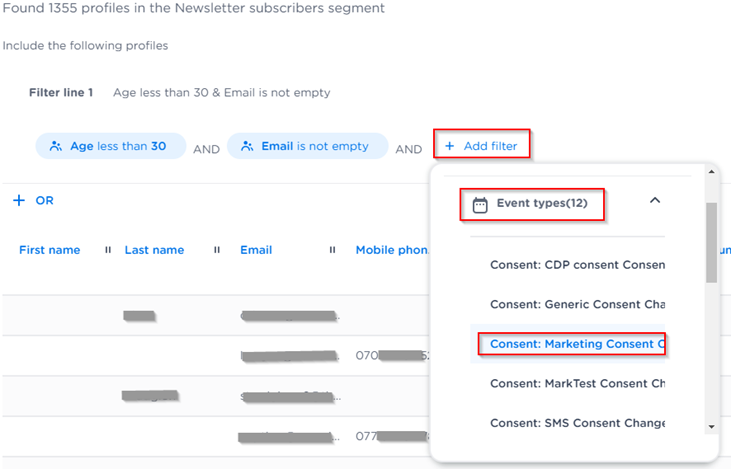Click the calendar icon beside Event types
The image size is (731, 469).
[x=480, y=204]
